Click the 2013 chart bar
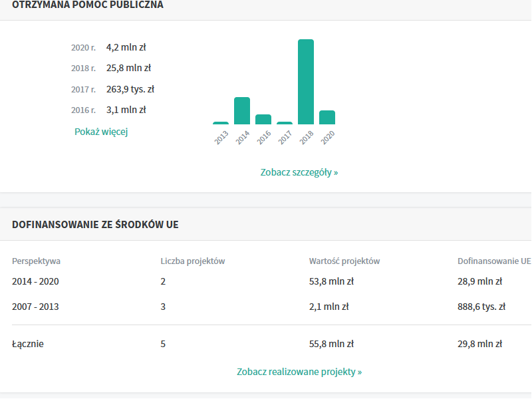 coord(221,123)
